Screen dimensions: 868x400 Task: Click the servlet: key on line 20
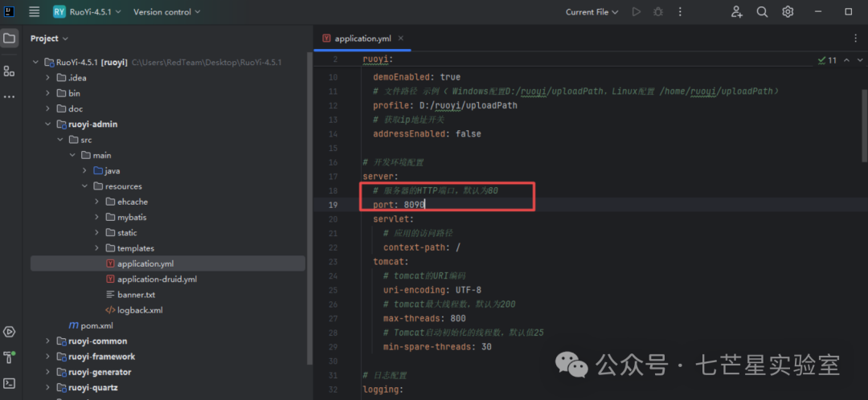pos(393,219)
